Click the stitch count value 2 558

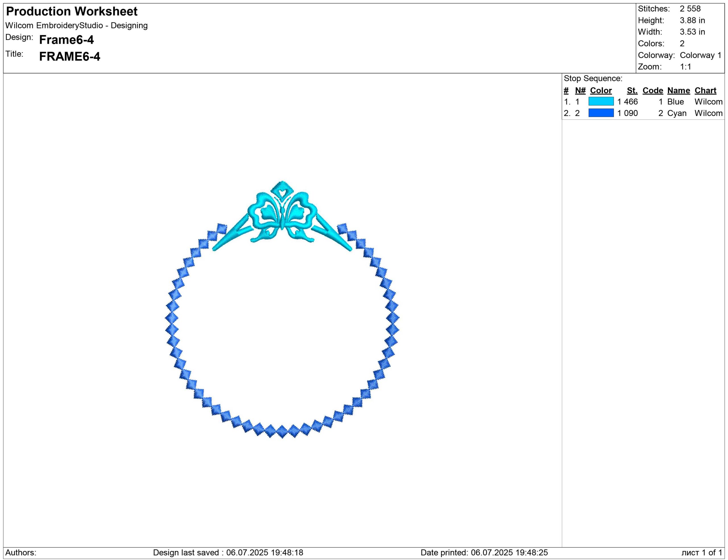[690, 9]
